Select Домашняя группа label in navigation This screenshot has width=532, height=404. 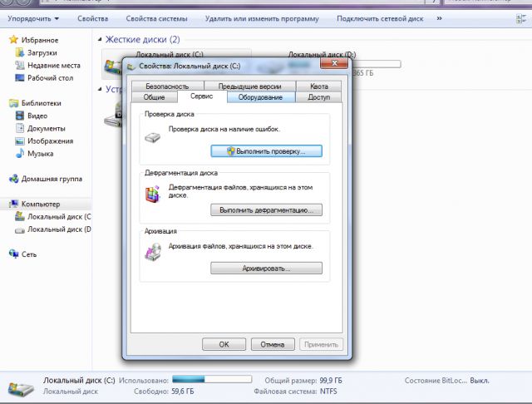52,179
